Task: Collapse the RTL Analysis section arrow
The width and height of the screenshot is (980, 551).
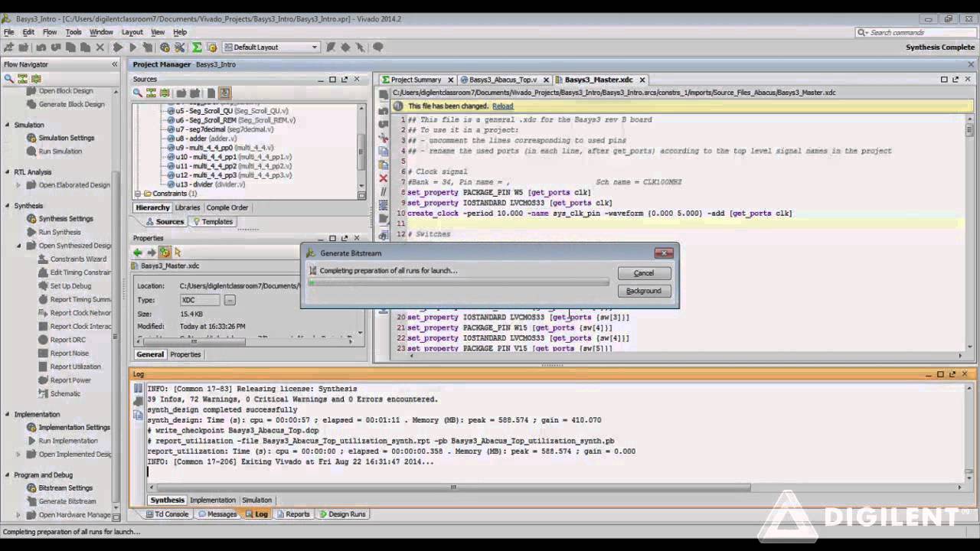Action: coord(7,172)
